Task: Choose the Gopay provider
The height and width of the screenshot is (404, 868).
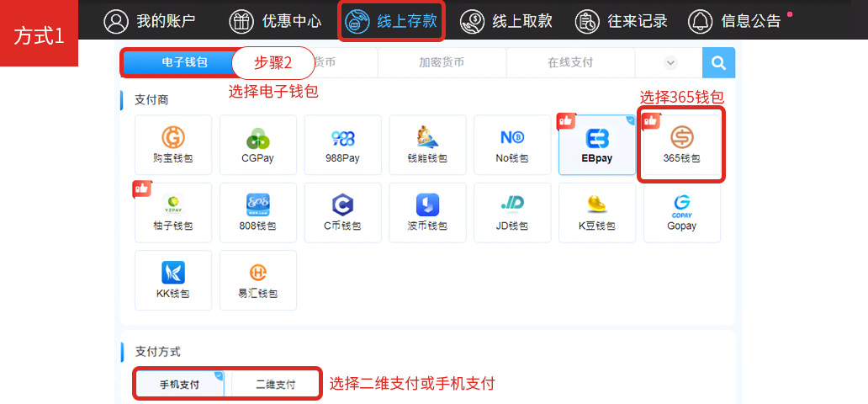Action: (682, 213)
